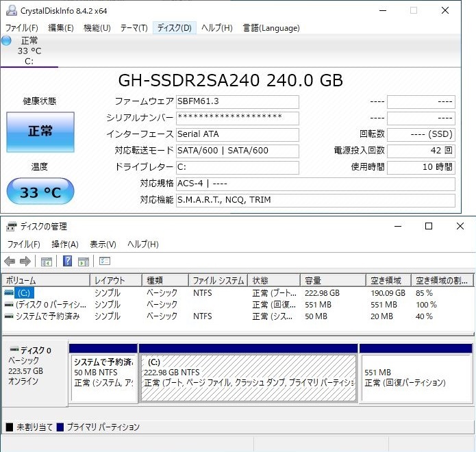Open ファイル(F) menu in Disk Management
Image resolution: width=476 pixels, height=452 pixels.
point(24,244)
